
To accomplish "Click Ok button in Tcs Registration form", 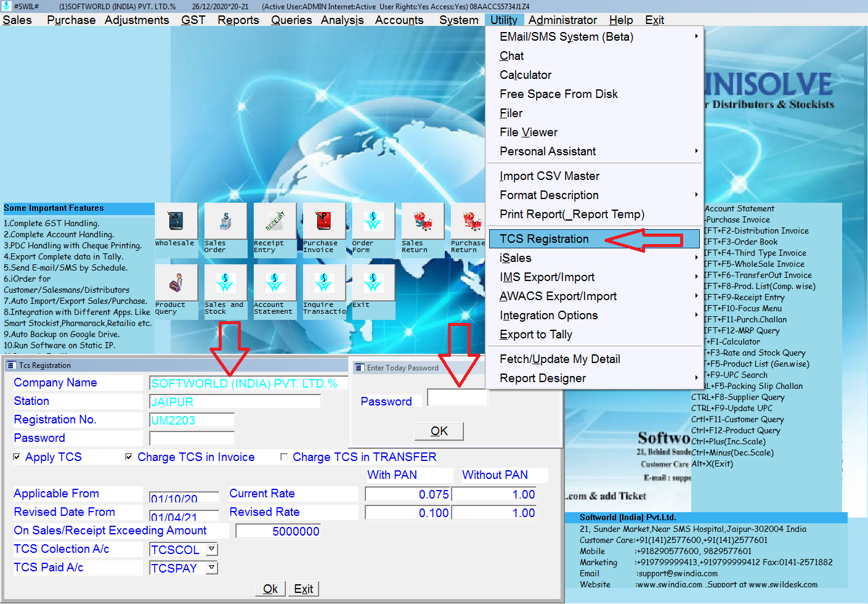I will tap(270, 589).
